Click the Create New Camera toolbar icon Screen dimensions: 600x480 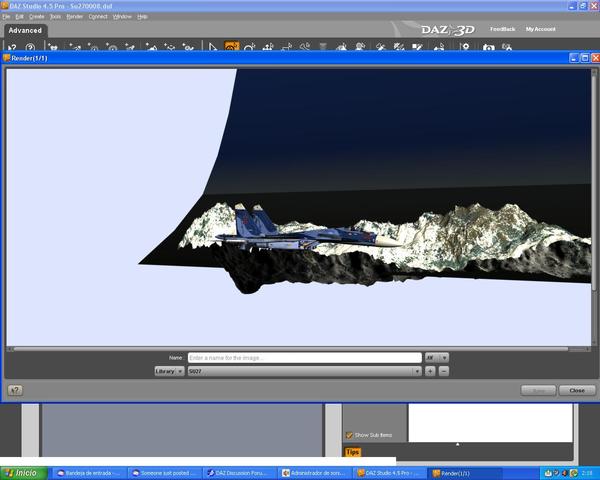pyautogui.click(x=53, y=47)
